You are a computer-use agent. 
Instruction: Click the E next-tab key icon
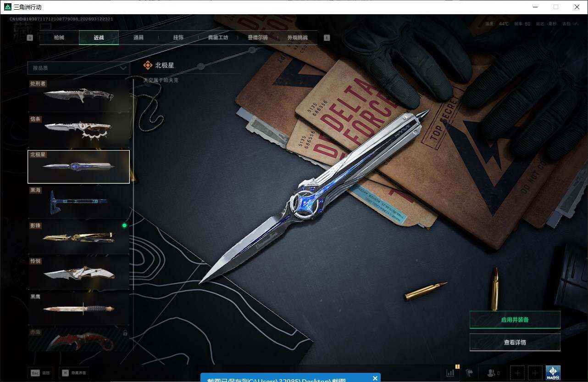coord(327,38)
